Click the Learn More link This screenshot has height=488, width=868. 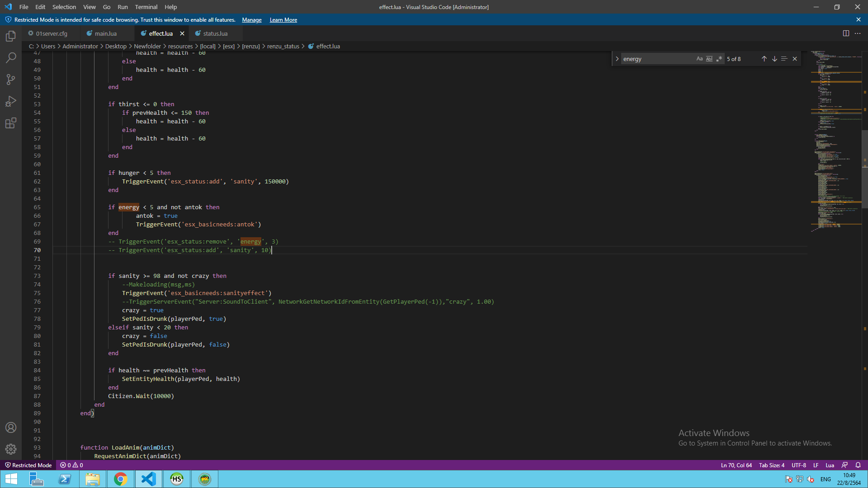[x=283, y=20]
